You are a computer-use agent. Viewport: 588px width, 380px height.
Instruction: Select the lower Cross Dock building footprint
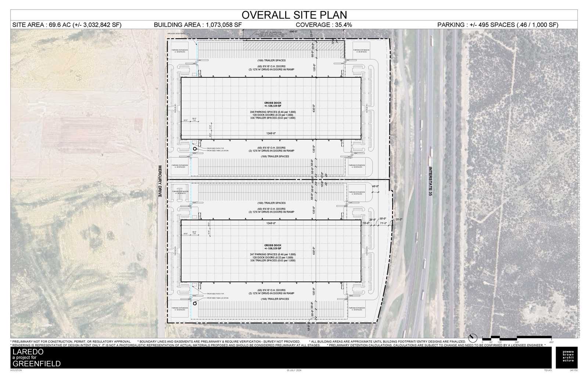click(x=271, y=251)
